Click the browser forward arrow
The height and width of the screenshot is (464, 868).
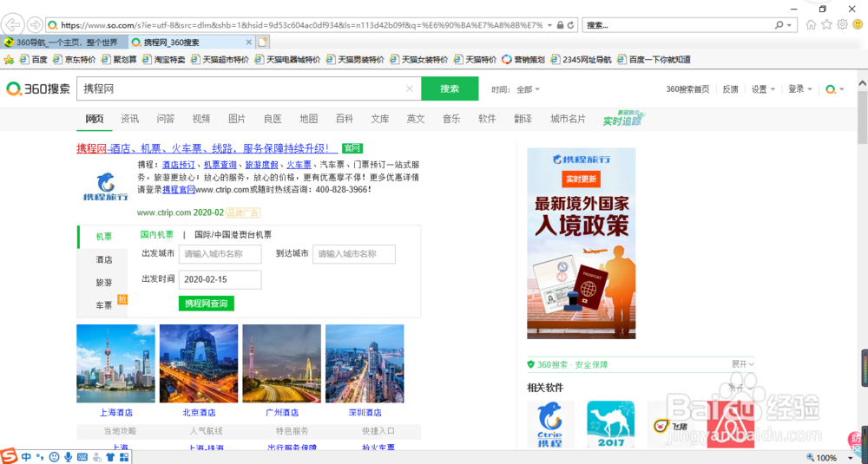[x=35, y=25]
